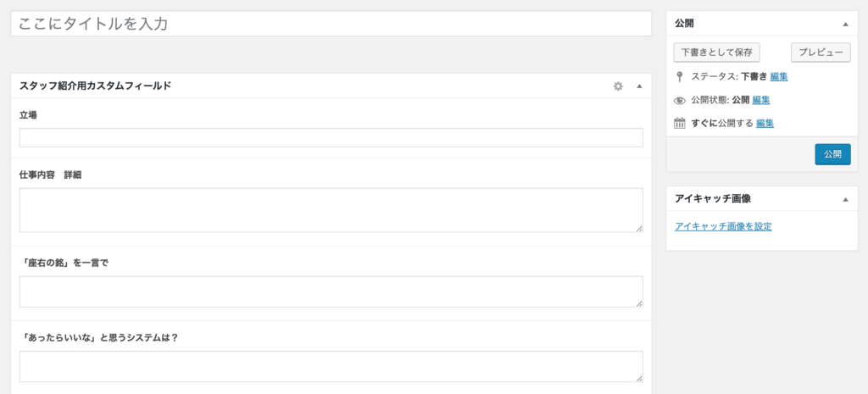The image size is (868, 394).
Task: Click into the 立場 text field
Action: (x=331, y=138)
